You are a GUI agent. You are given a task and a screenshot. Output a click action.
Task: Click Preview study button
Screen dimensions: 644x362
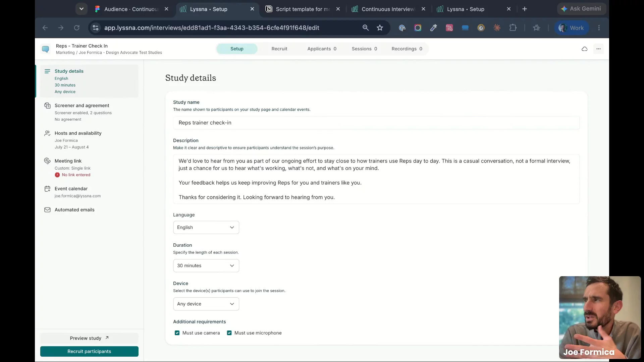[89, 338]
